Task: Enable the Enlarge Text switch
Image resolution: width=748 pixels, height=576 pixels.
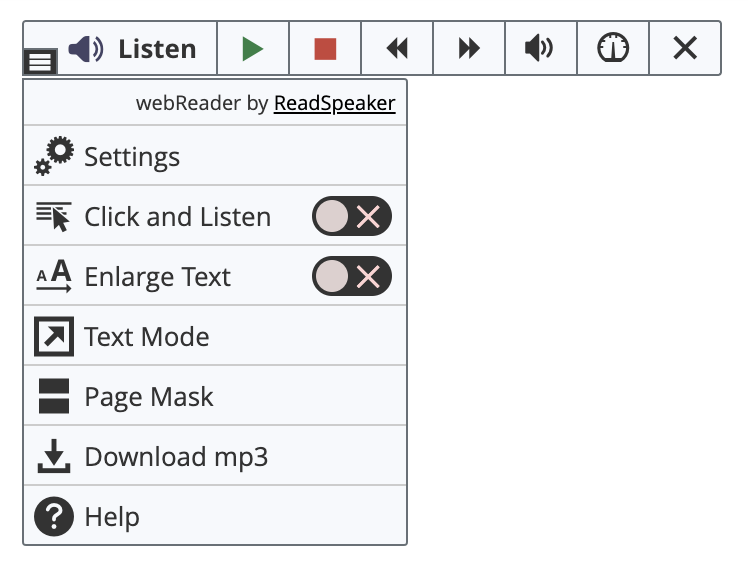Action: (352, 276)
